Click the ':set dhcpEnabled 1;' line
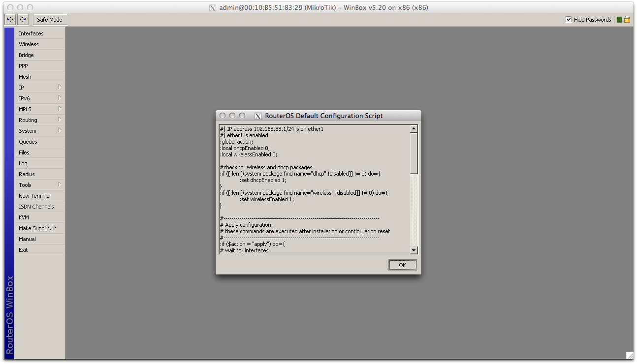 coord(263,180)
